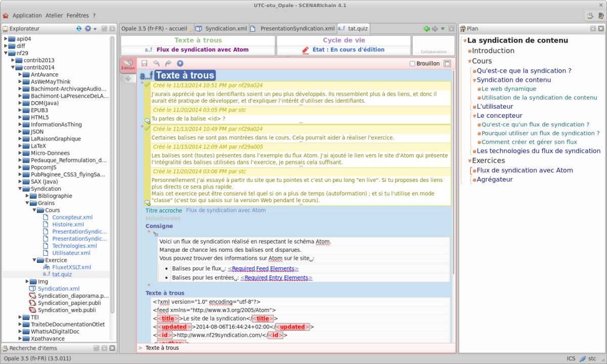Select Histoire.xml in the Explorateur
The height and width of the screenshot is (364, 607).
pos(68,224)
